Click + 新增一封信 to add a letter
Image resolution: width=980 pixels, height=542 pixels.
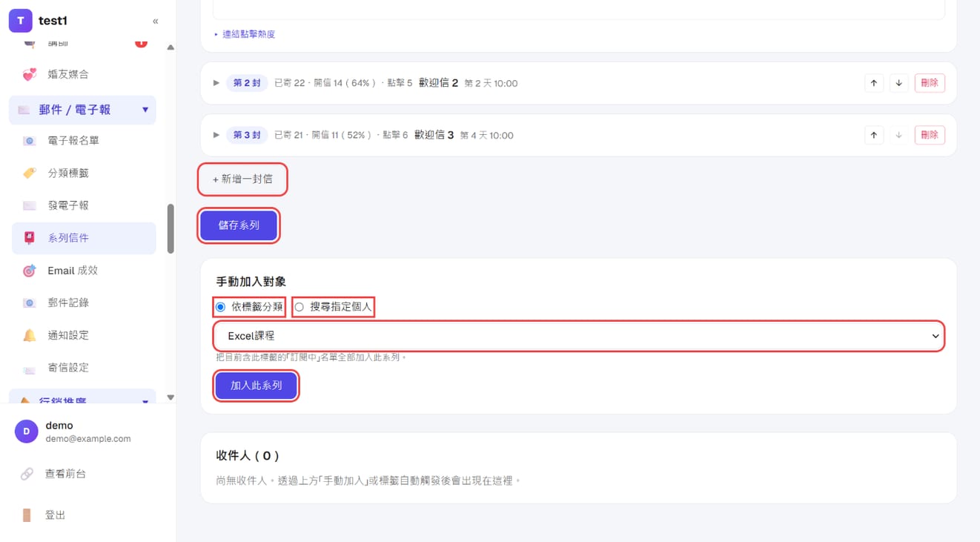(x=242, y=179)
